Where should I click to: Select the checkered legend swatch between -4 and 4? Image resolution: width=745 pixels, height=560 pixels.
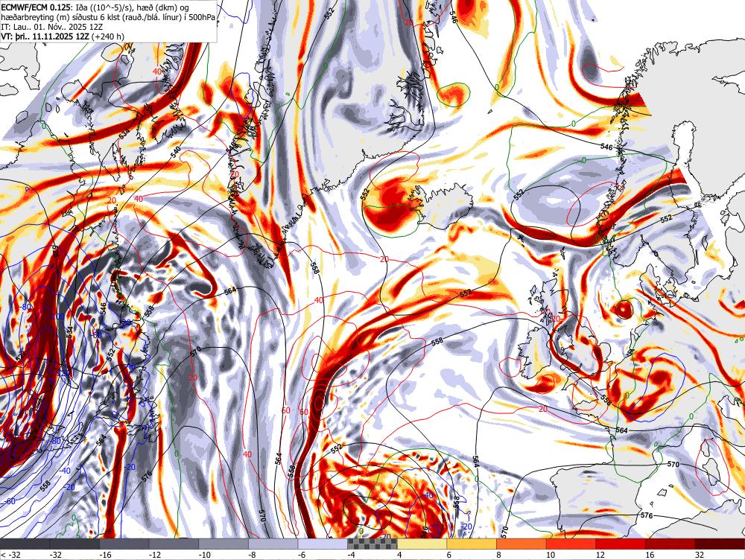click(372, 544)
